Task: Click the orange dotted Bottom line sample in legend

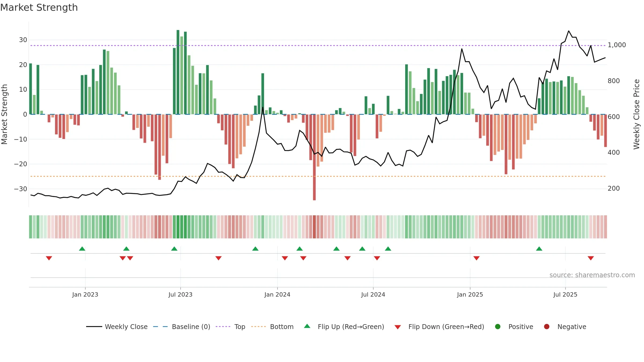Action: click(258, 327)
